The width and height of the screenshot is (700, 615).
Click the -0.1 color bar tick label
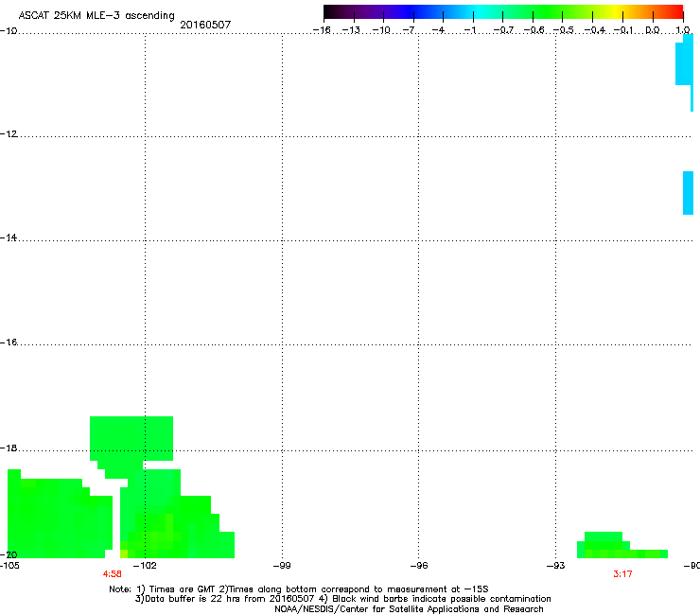click(x=623, y=30)
